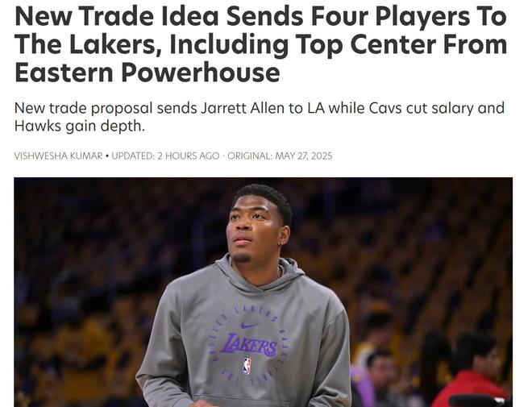Click the word 'Hawks' in the subheading
The width and height of the screenshot is (532, 407).
[x=38, y=127]
